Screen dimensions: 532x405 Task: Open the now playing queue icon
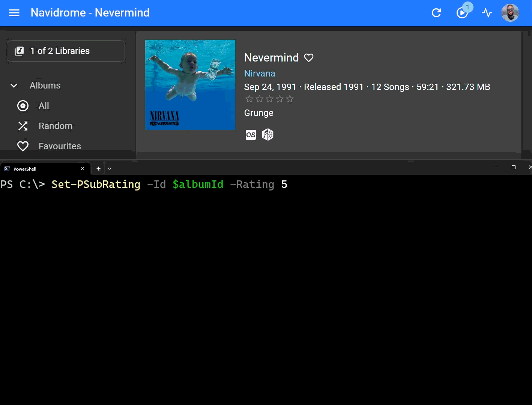(462, 13)
